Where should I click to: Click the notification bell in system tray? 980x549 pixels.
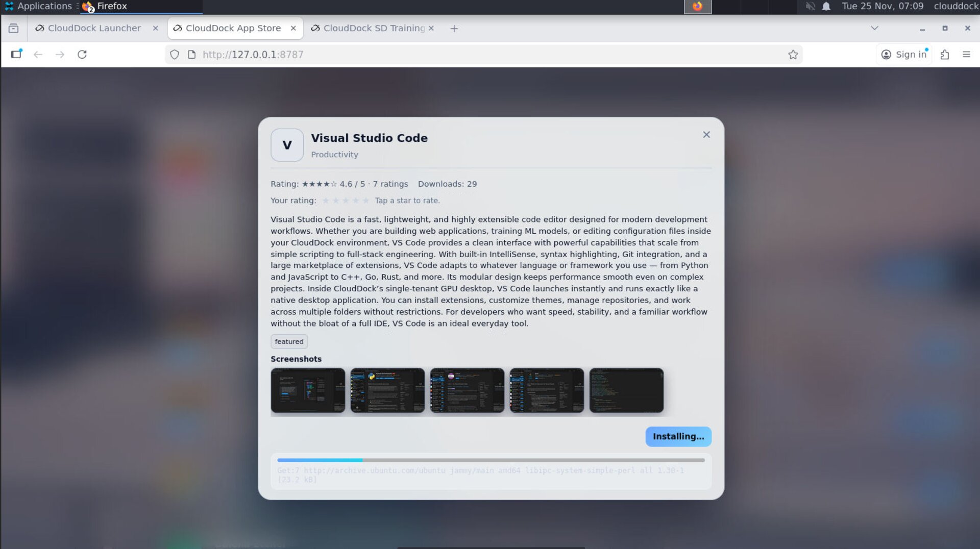(x=825, y=7)
